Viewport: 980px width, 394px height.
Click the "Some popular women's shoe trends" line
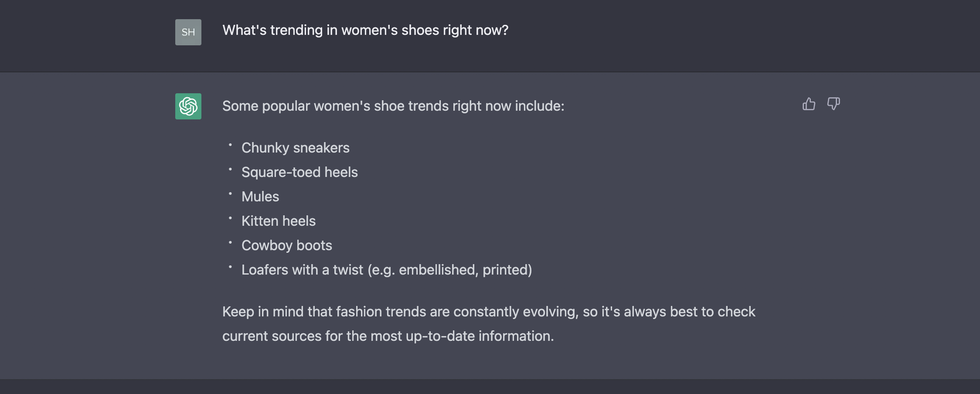[x=393, y=106]
